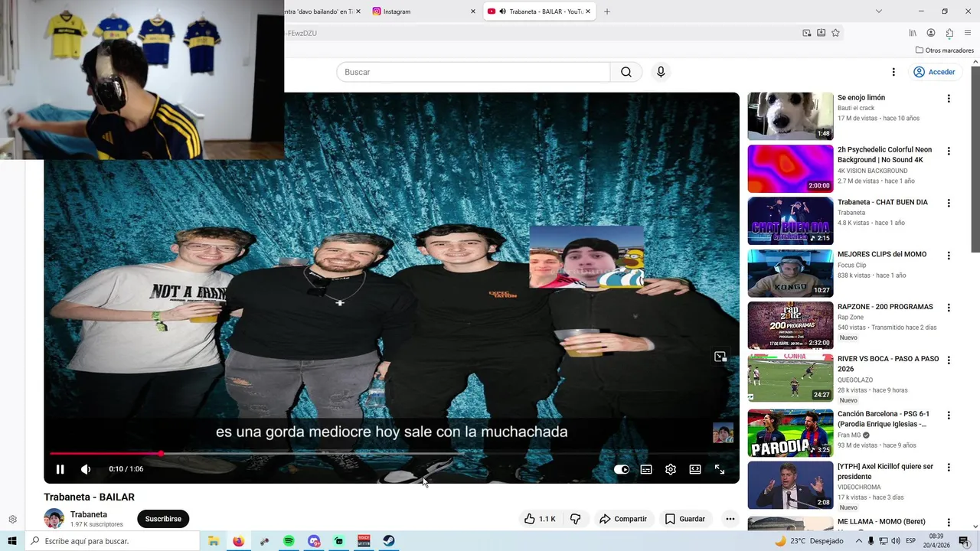Open options for Se enojo limón video
The width and height of the screenshot is (980, 551).
[x=949, y=99]
